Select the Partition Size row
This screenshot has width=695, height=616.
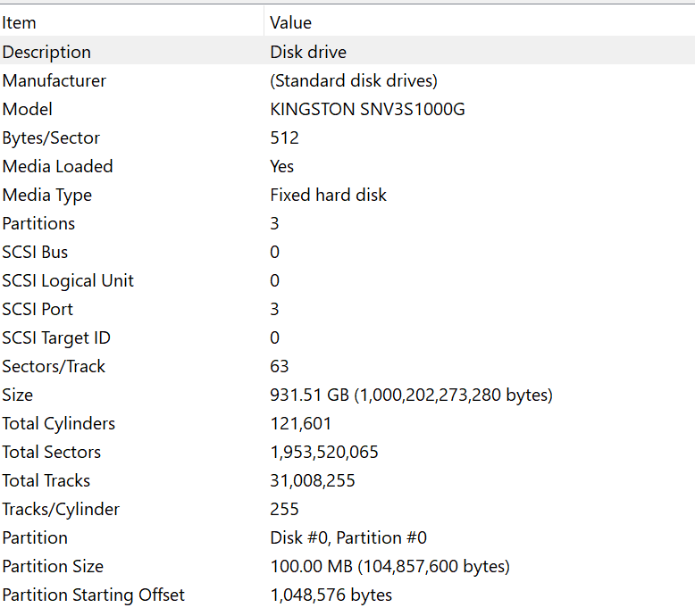point(53,566)
